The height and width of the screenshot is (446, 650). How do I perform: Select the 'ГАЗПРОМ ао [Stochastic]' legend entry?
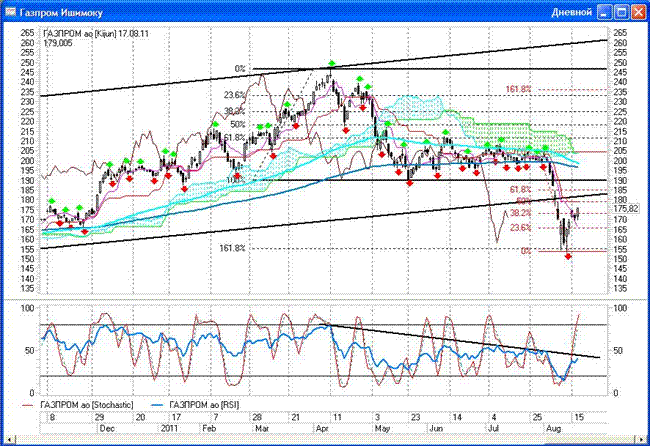[87, 405]
